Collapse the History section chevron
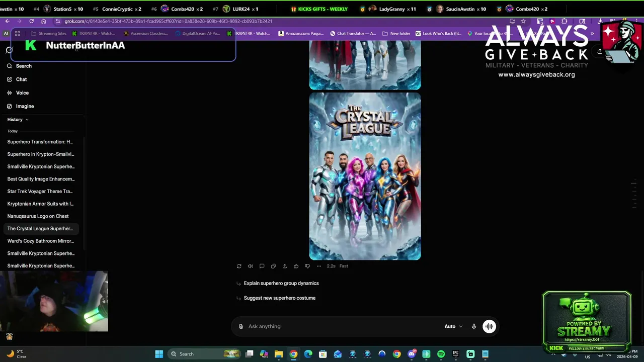The width and height of the screenshot is (644, 362). [27, 120]
